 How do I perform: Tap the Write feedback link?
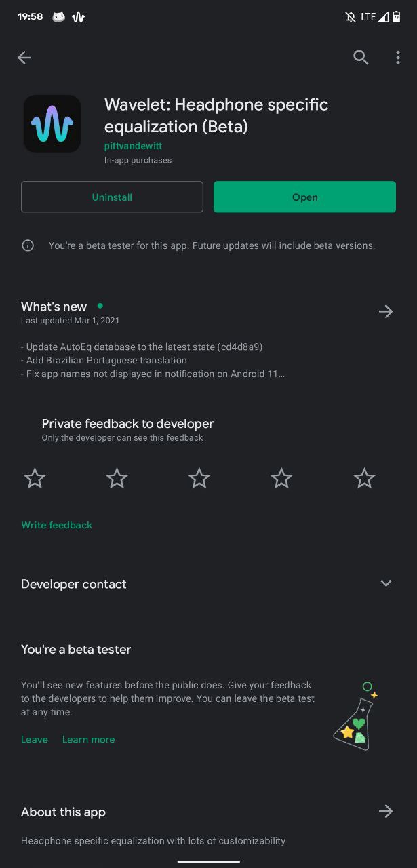56,525
